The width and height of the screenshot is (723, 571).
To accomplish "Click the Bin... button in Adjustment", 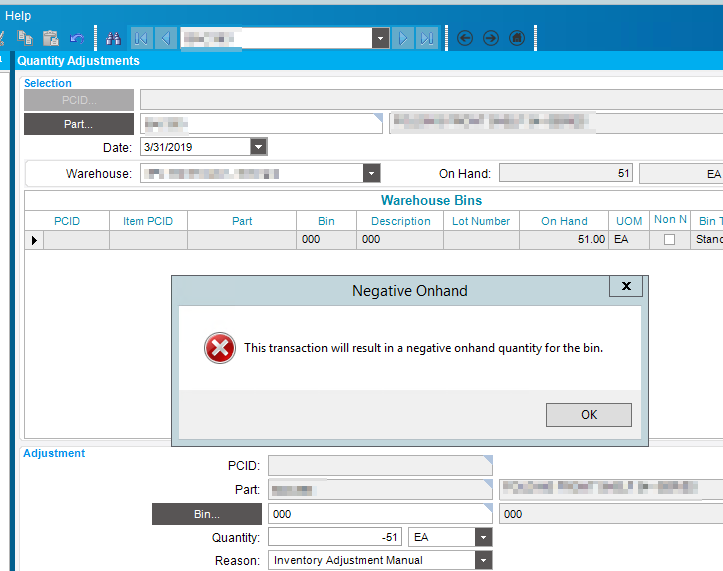I will point(207,514).
